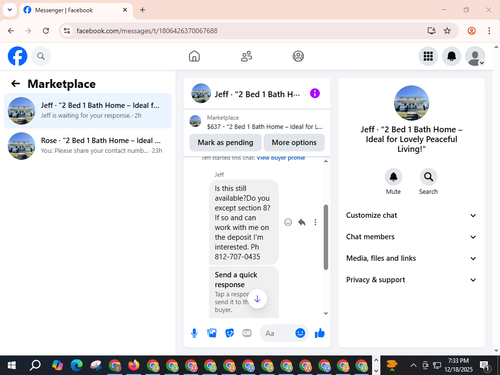Image resolution: width=500 pixels, height=375 pixels.
Task: Open the Groups icon in top navigation
Action: coord(298,56)
